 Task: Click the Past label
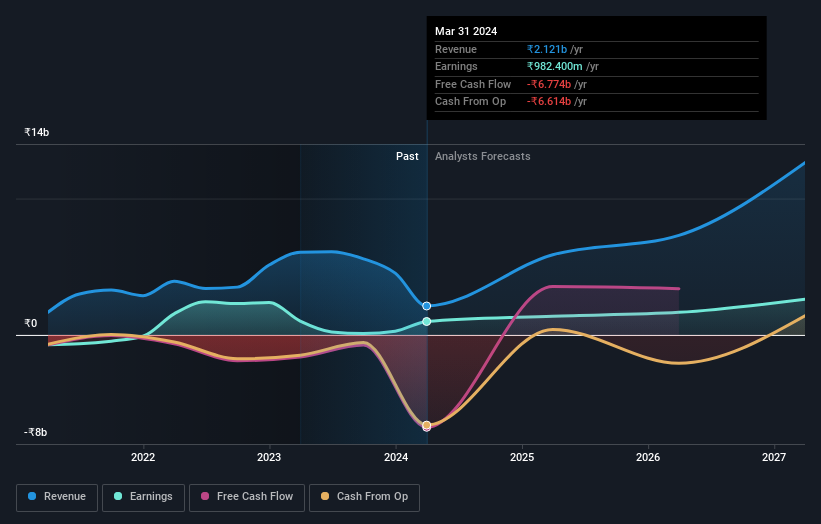(x=407, y=157)
